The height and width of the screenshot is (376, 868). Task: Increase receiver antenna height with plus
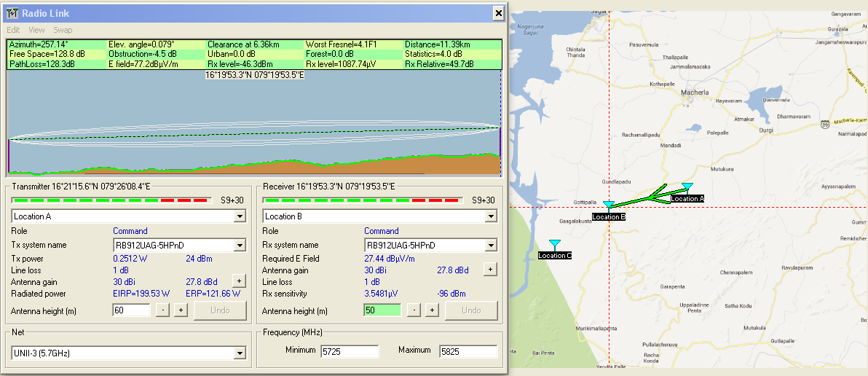click(432, 310)
